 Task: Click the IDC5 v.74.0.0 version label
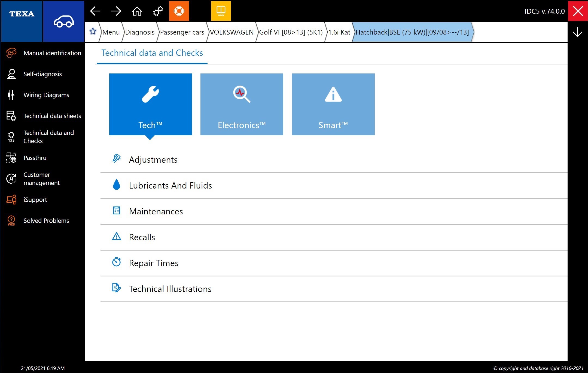click(545, 11)
